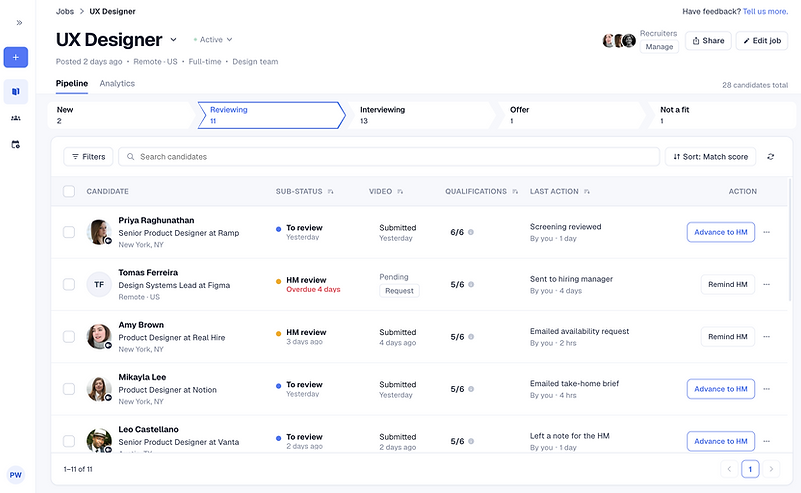This screenshot has width=801, height=493.
Task: Click the sort icon next to SUB-STATUS header
Action: click(x=331, y=192)
